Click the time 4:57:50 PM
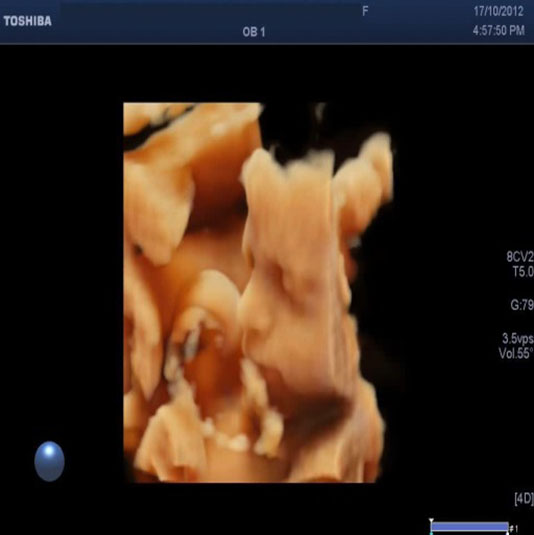The image size is (534, 535). [499, 30]
